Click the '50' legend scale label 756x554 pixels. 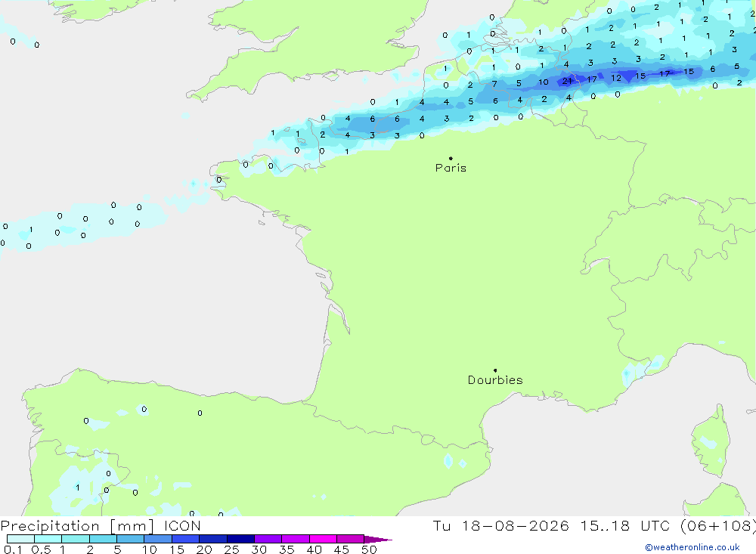click(369, 549)
